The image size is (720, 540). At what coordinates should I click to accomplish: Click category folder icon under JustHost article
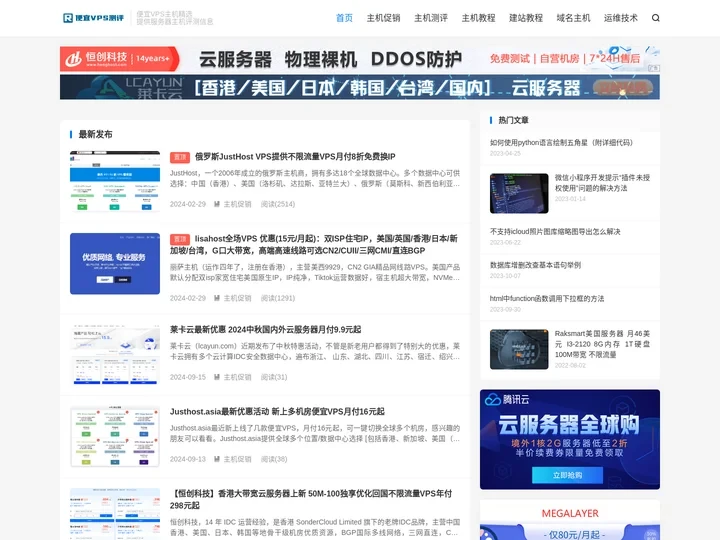[x=217, y=204]
